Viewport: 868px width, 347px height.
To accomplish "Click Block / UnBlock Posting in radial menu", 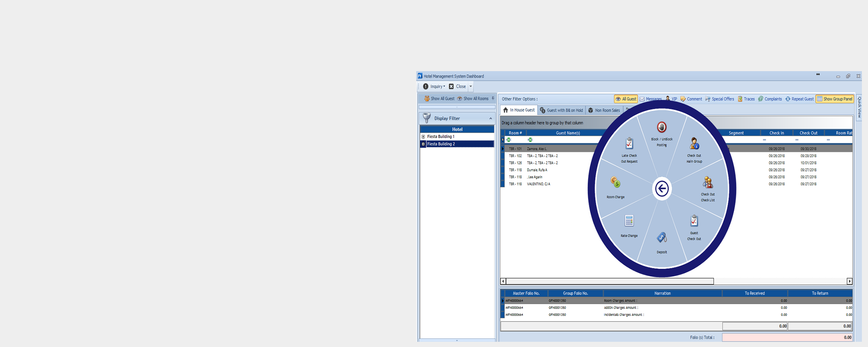I will (x=661, y=128).
